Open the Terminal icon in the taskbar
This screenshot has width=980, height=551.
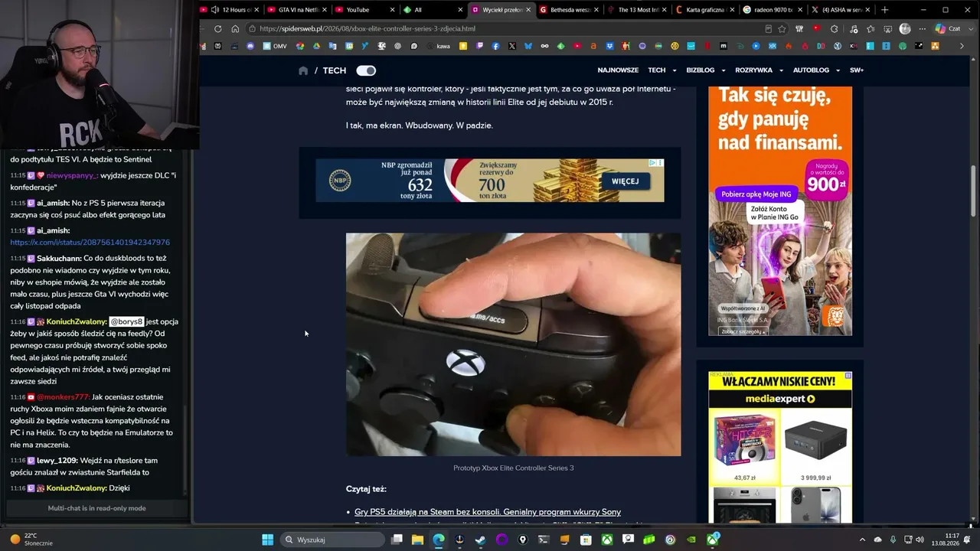(544, 540)
